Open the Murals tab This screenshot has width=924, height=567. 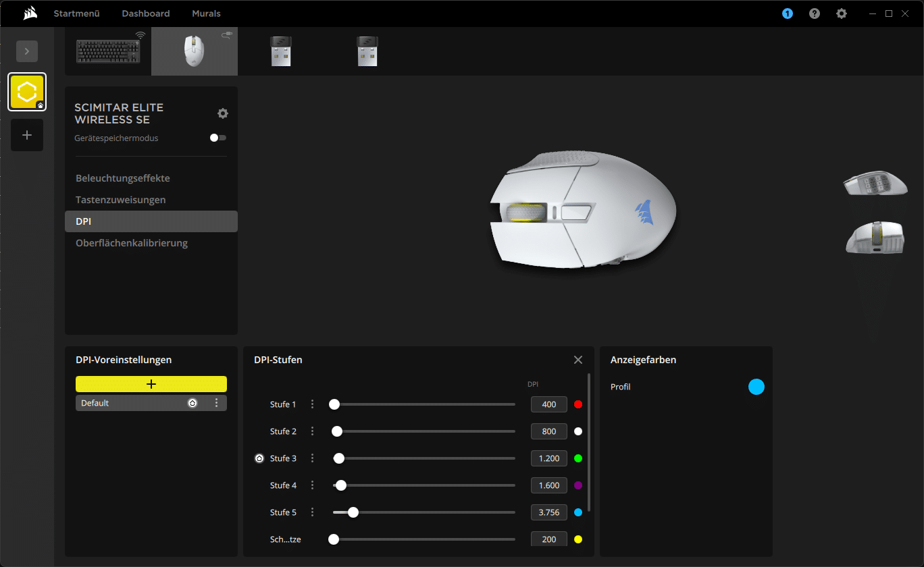[x=206, y=13]
